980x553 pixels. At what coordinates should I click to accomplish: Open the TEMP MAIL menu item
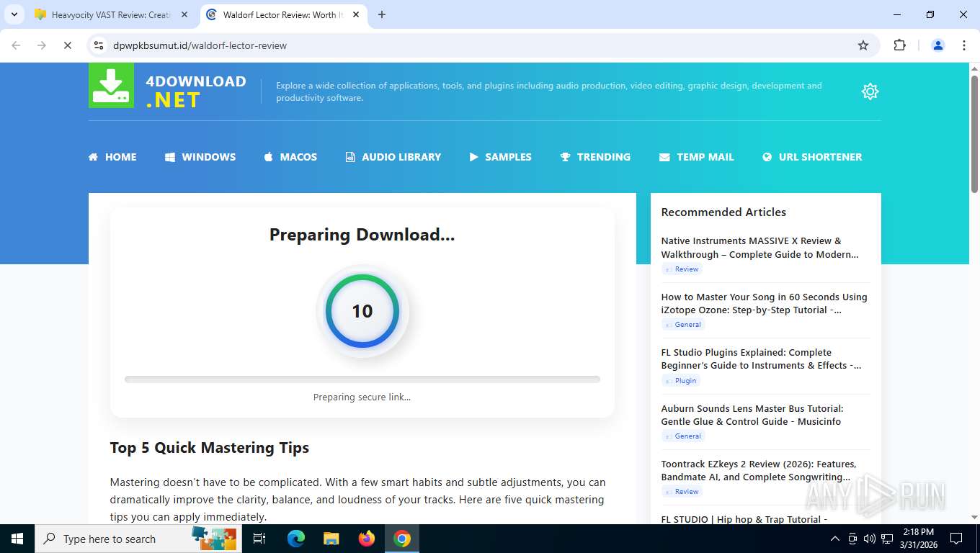coord(697,157)
